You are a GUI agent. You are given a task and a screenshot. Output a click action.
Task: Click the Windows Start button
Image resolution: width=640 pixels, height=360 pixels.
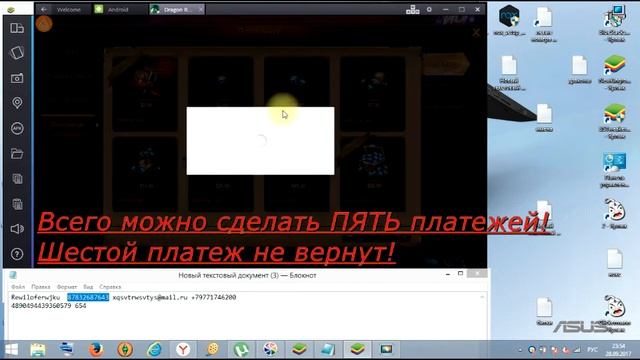coord(11,349)
